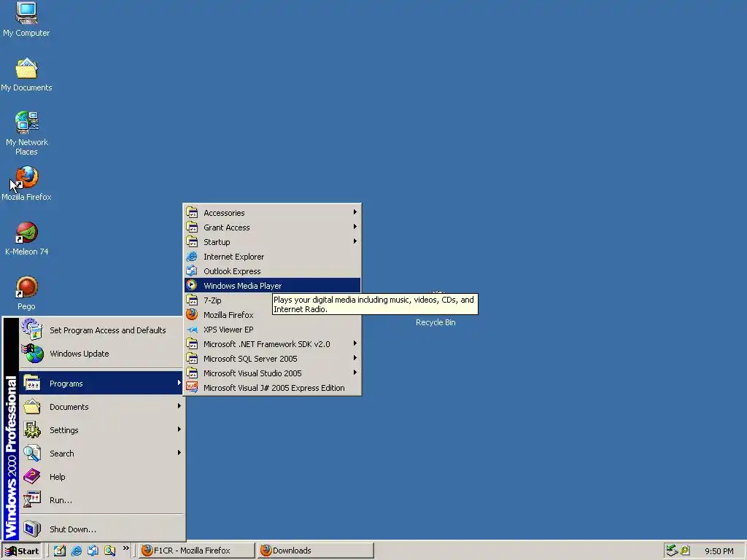Click the highlighted Programs menu item
The image size is (747, 560).
click(x=101, y=384)
